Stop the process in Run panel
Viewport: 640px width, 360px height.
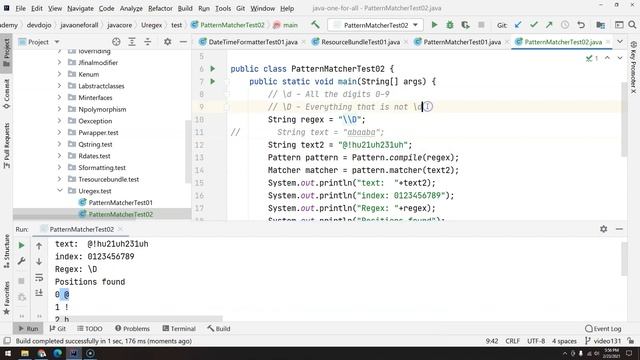[x=22, y=281]
